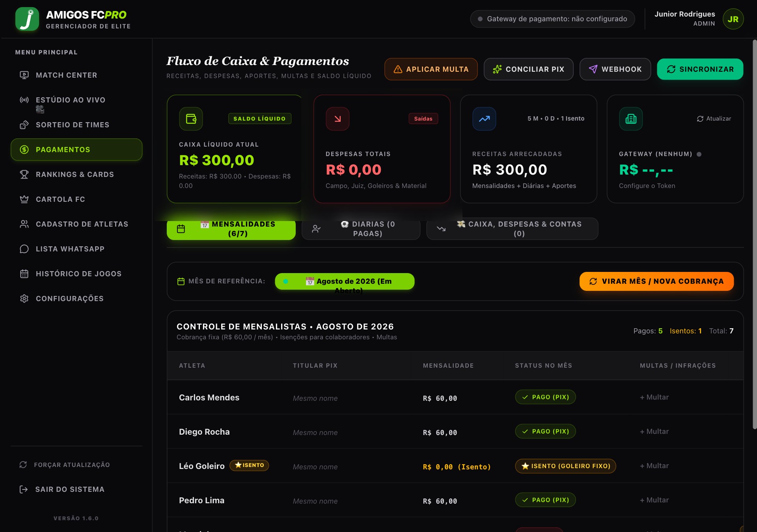Click the wallet icon in Saldo Líquido card
757x532 pixels.
point(191,119)
